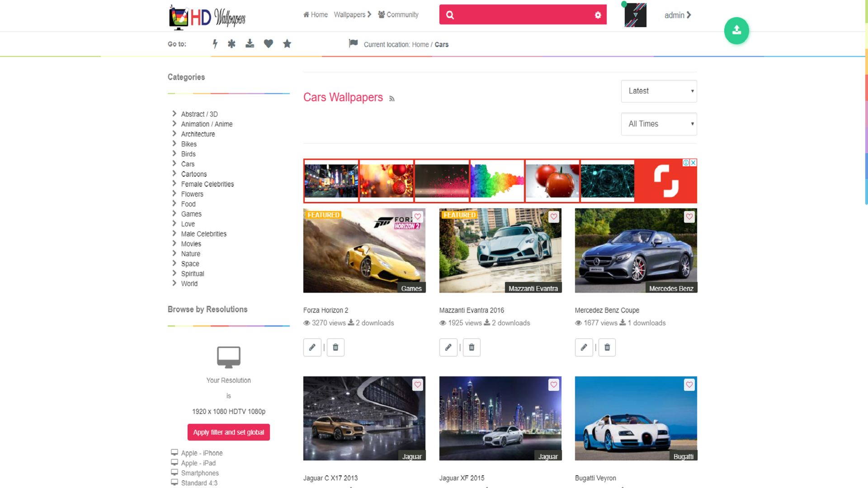Expand the Wallpapers menu
Image resolution: width=868 pixels, height=488 pixels.
(353, 14)
